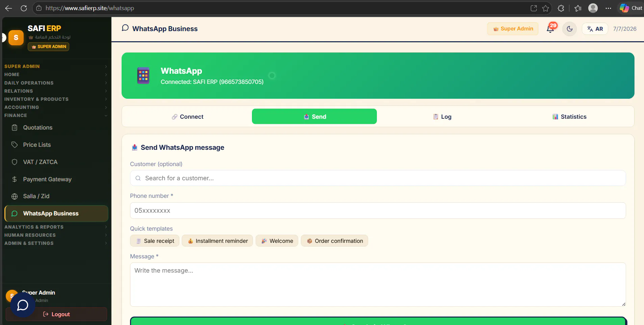
Task: Open Price Lists in sidebar
Action: 56,145
